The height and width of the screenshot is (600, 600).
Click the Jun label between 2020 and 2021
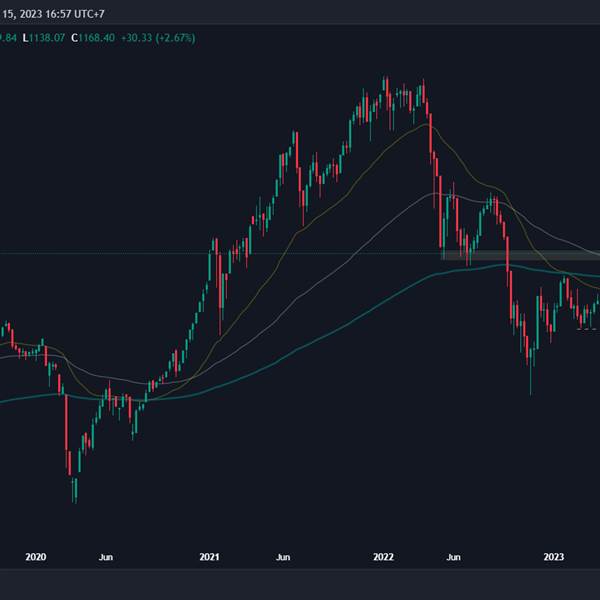pos(106,557)
